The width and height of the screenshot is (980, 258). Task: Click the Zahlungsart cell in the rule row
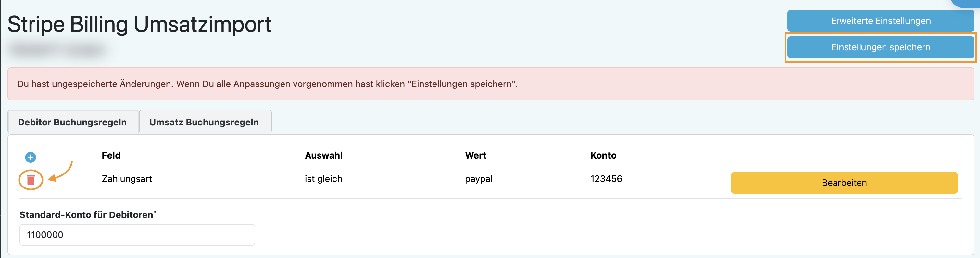(127, 179)
